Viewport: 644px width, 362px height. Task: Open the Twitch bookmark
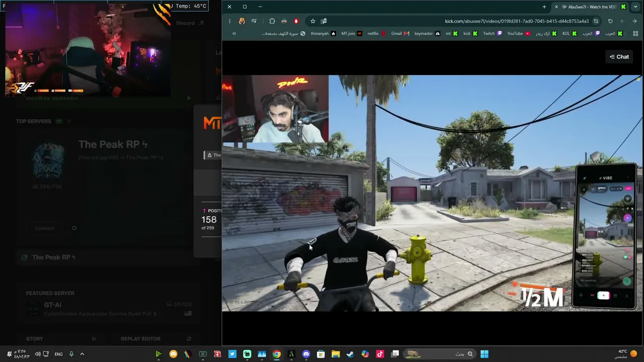(x=492, y=34)
